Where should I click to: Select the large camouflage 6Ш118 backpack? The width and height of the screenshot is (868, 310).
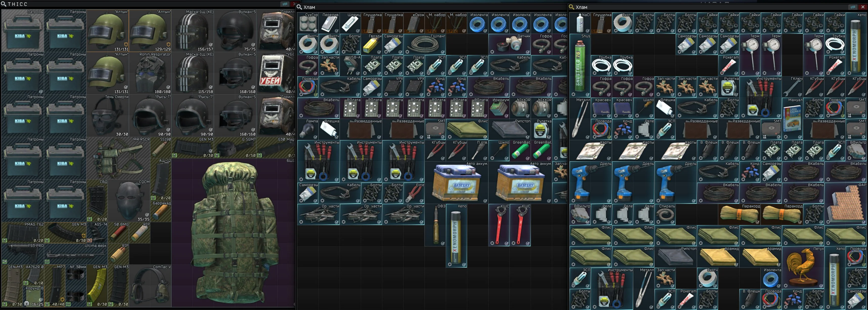(x=234, y=233)
